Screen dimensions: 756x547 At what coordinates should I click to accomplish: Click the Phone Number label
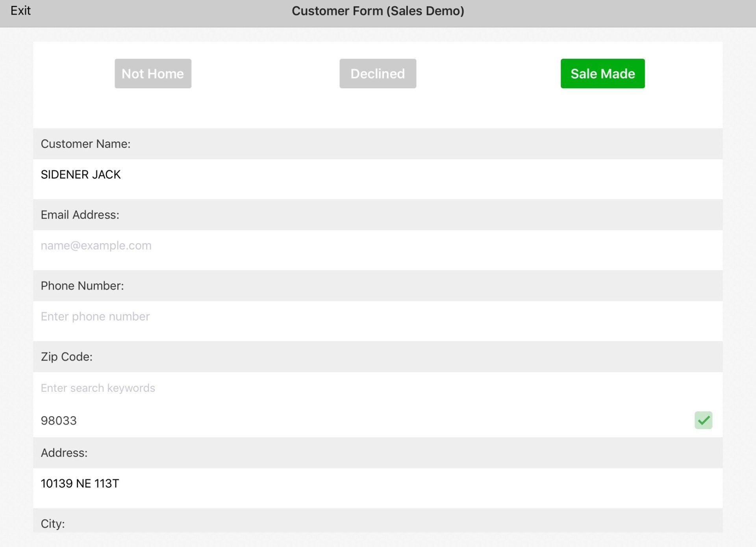tap(82, 286)
